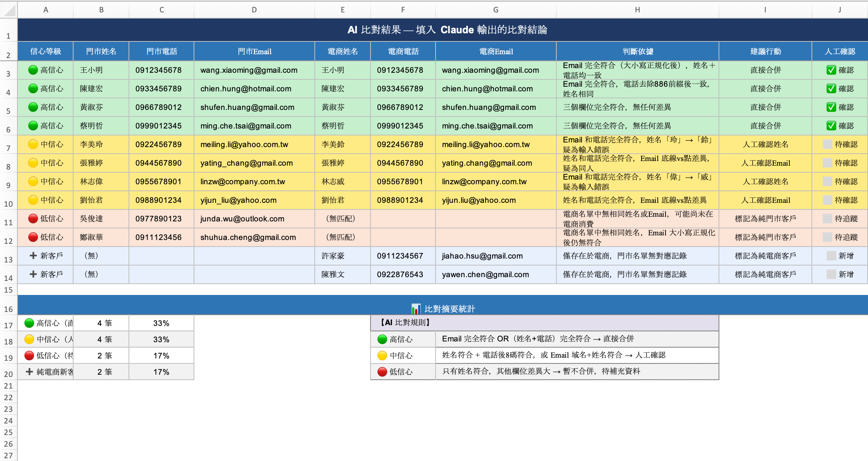Click plus icon in 陳雅文 row

[33, 274]
